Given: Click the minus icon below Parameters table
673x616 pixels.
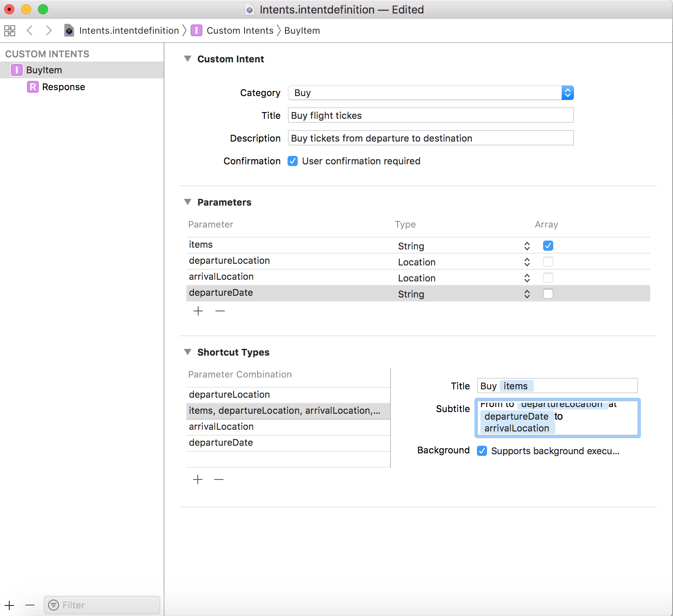Looking at the screenshot, I should tap(220, 311).
